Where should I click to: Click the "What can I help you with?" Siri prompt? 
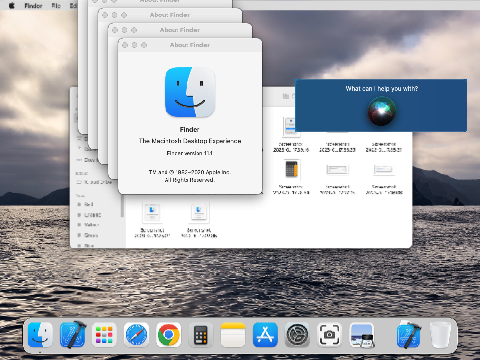tap(382, 89)
